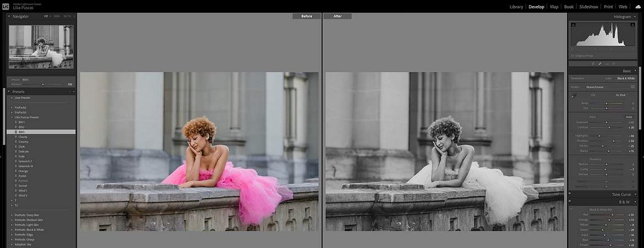Collapse the Presets panel
Image resolution: width=644 pixels, height=248 pixels.
click(x=10, y=92)
